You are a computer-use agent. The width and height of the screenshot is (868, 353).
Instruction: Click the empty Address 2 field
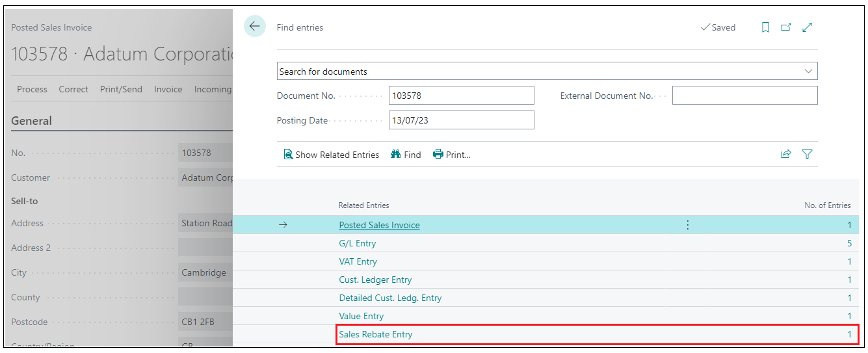point(205,248)
